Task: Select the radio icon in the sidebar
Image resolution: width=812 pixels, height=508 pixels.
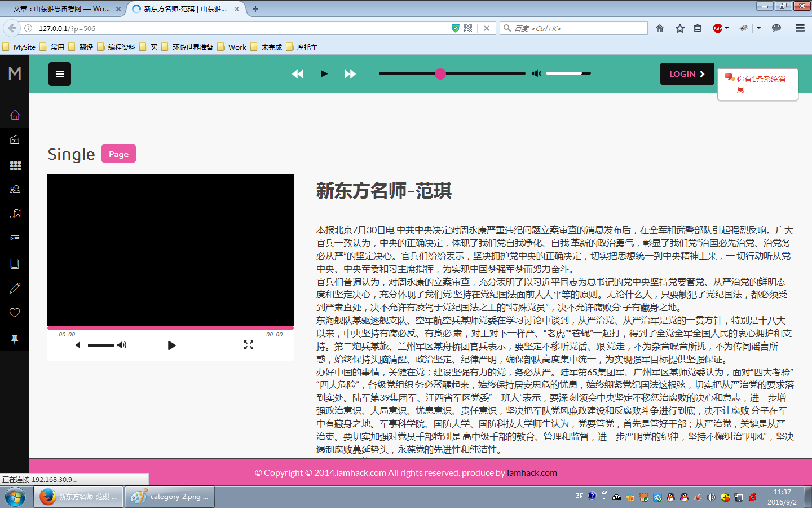Action: click(x=15, y=140)
